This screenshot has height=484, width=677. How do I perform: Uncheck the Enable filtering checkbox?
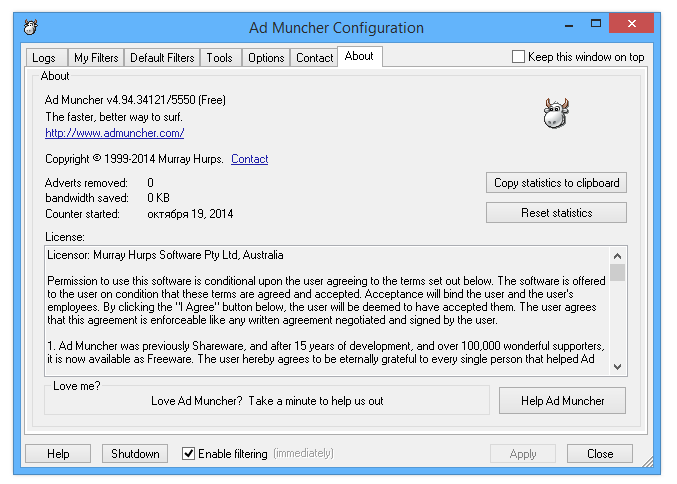point(188,453)
